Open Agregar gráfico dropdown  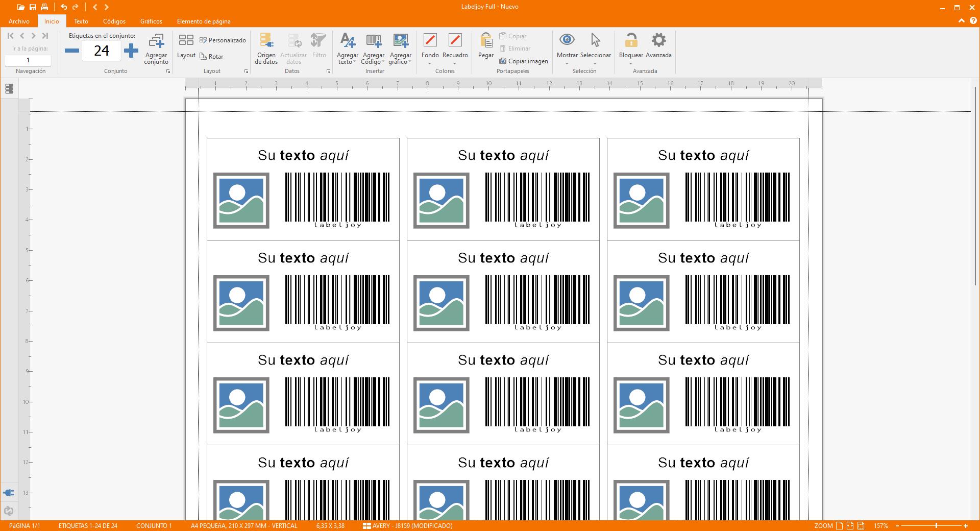(x=401, y=49)
